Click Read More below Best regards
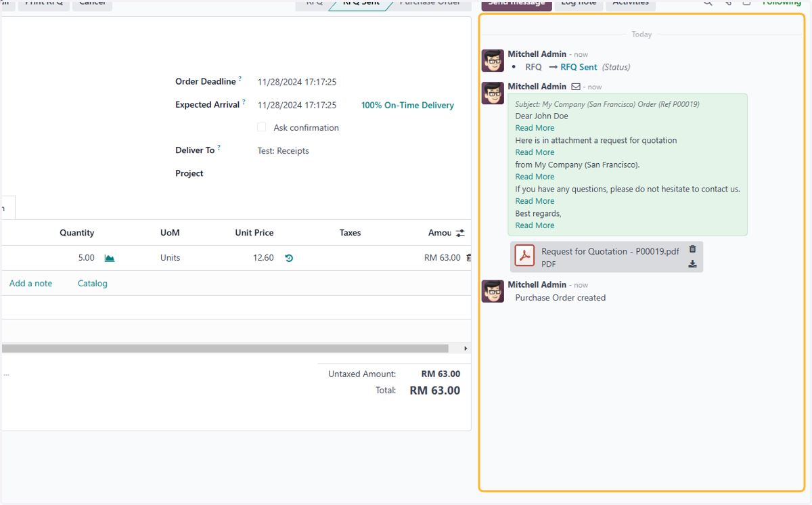 (x=535, y=225)
